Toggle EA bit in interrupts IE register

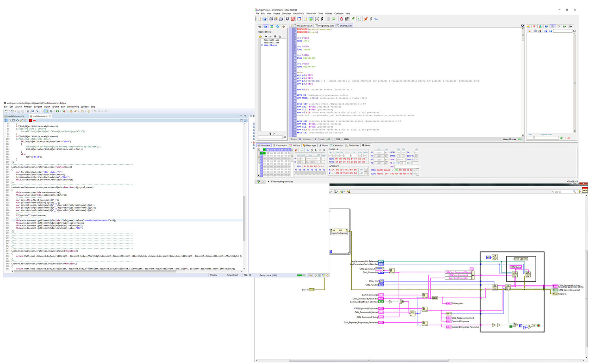(x=333, y=170)
